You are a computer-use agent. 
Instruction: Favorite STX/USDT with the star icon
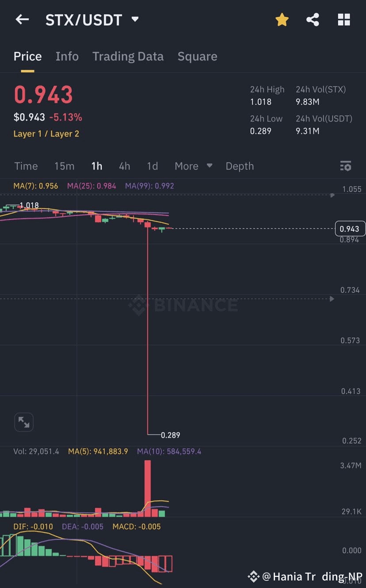[282, 19]
